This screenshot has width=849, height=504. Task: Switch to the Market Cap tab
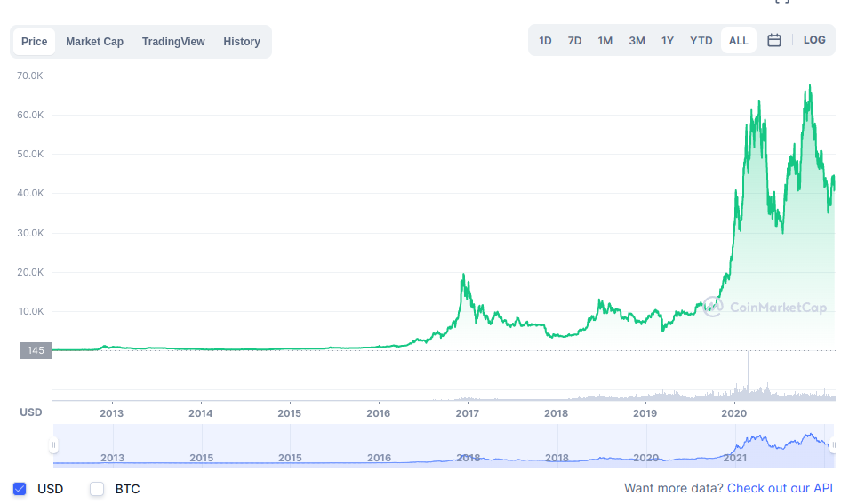tap(94, 42)
